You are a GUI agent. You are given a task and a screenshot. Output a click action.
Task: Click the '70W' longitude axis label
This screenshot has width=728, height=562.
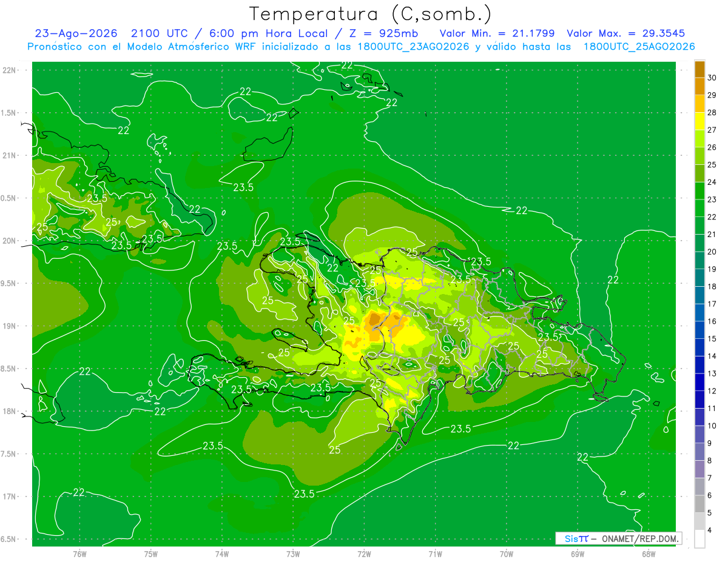tap(507, 554)
